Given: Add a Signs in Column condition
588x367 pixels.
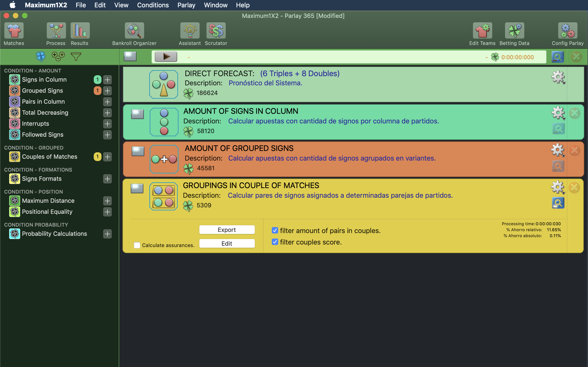Looking at the screenshot, I should coord(107,80).
